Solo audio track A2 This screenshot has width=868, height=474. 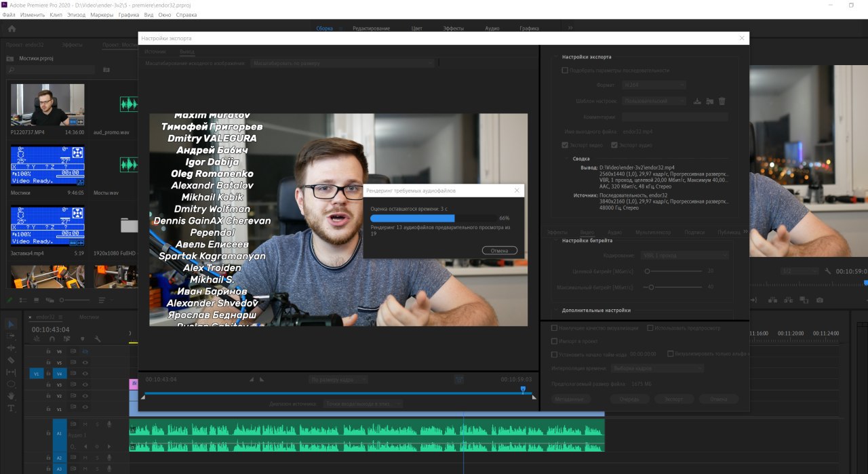point(97,458)
